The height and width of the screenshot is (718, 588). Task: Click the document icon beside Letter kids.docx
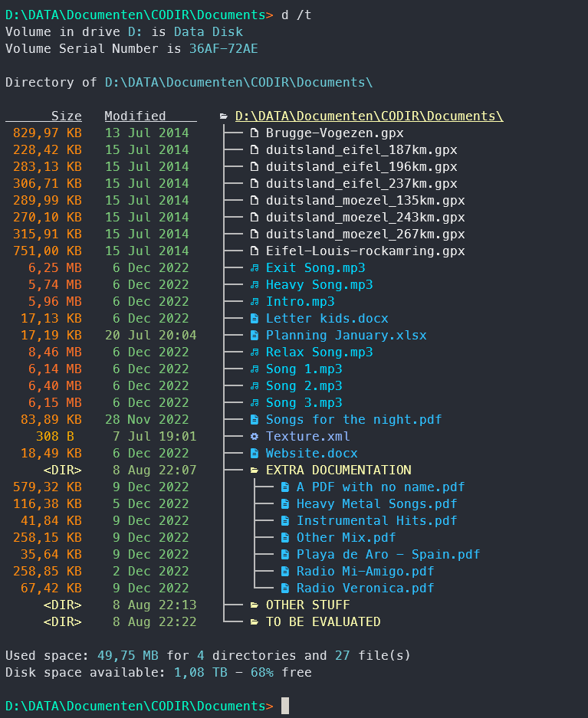coord(255,319)
